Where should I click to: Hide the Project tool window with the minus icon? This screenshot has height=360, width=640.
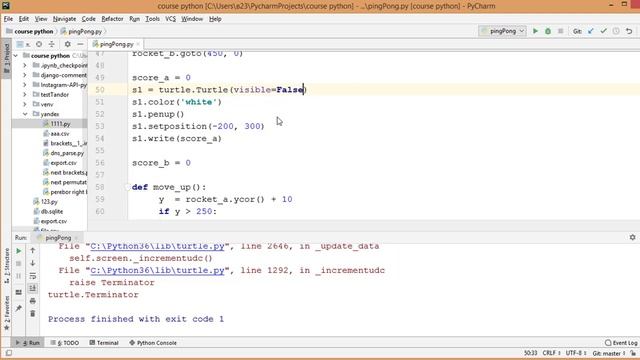click(80, 44)
